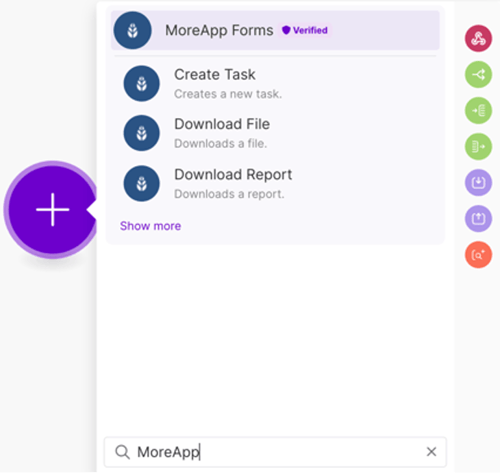This screenshot has width=500, height=473.
Task: Open the purple Get variable icon
Action: 478,182
